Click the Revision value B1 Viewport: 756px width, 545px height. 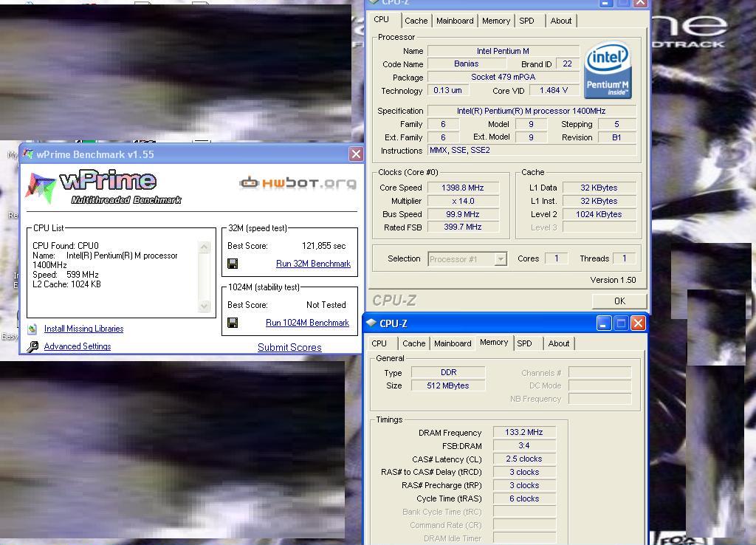(x=616, y=137)
